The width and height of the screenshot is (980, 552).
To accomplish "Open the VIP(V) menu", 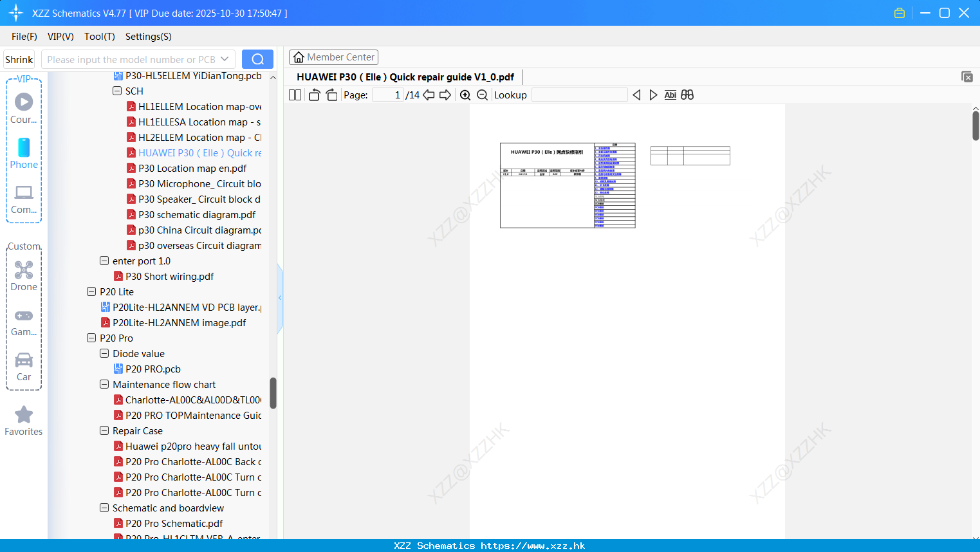I will pyautogui.click(x=60, y=37).
